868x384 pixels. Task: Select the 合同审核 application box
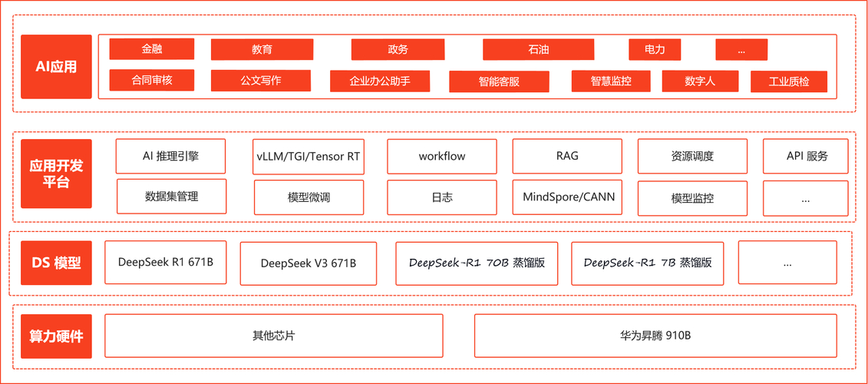151,80
